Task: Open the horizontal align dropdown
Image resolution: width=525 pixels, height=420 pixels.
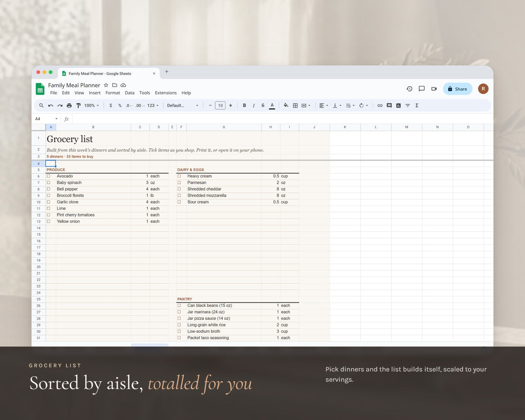Action: click(323, 105)
